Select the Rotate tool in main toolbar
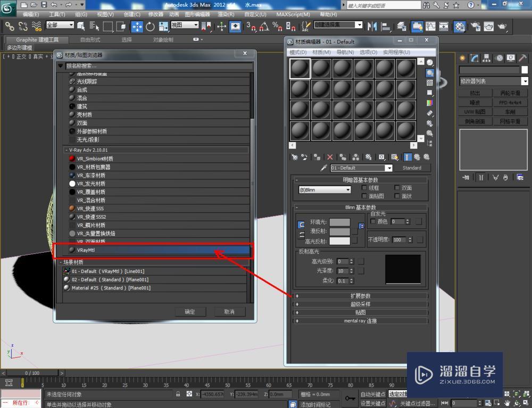This screenshot has width=532, height=408. [150, 27]
